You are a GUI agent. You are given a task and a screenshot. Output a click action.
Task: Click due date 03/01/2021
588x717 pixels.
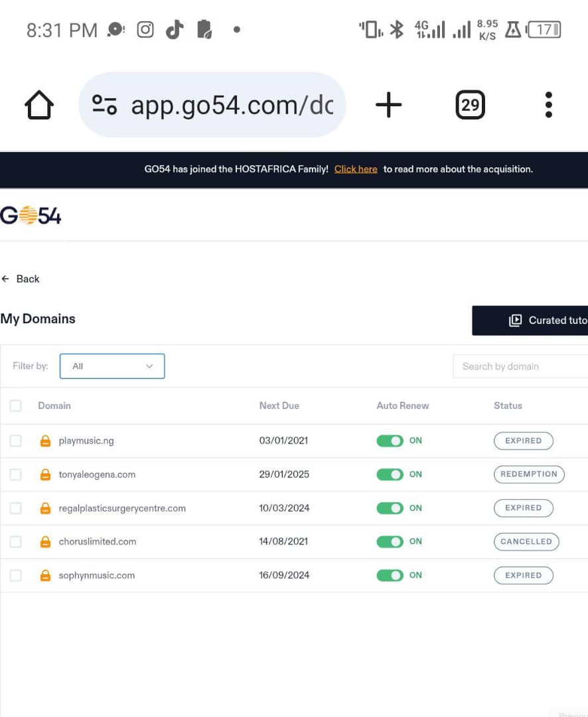[x=283, y=440]
